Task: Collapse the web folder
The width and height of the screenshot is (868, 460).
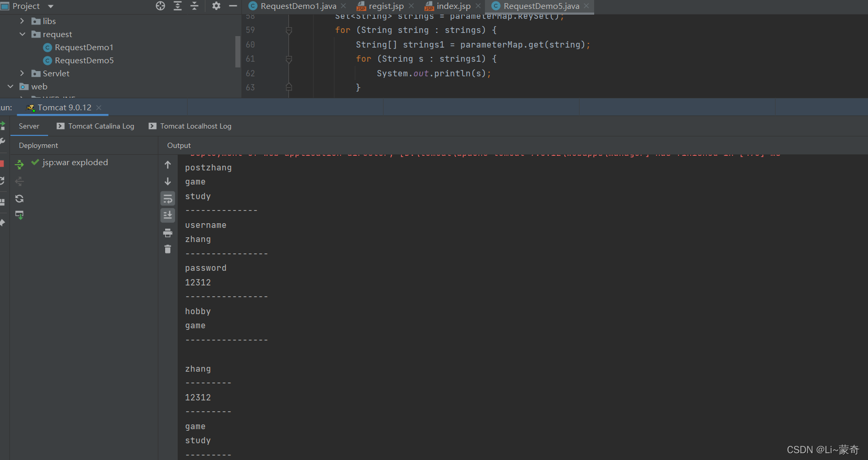Action: tap(10, 86)
